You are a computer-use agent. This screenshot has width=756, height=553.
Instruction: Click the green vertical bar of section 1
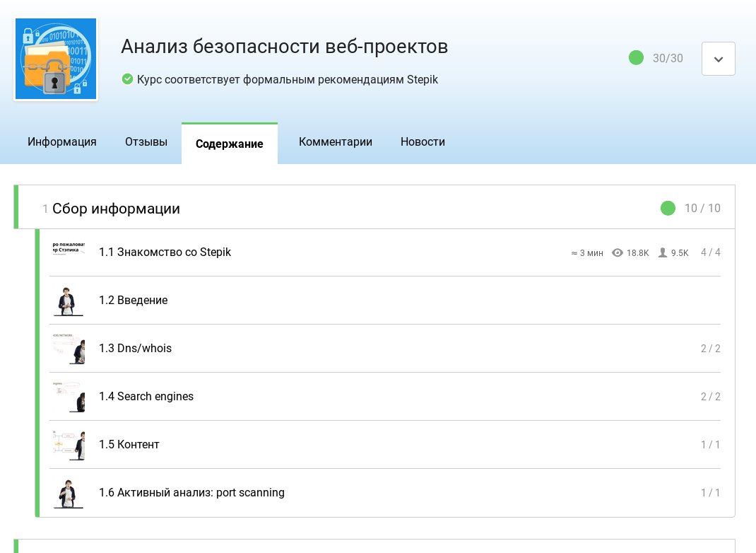point(15,207)
